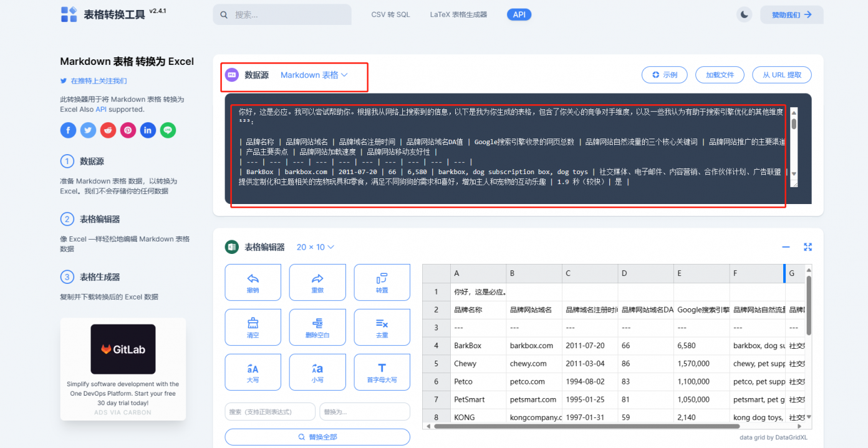Click the ADS VIA CARBON link
Viewport: 868px width, 448px height.
123,412
